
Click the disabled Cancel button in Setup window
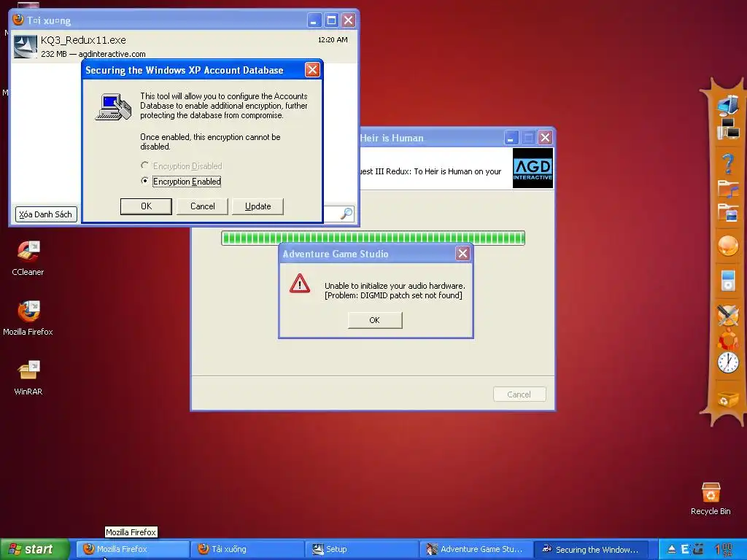(519, 394)
